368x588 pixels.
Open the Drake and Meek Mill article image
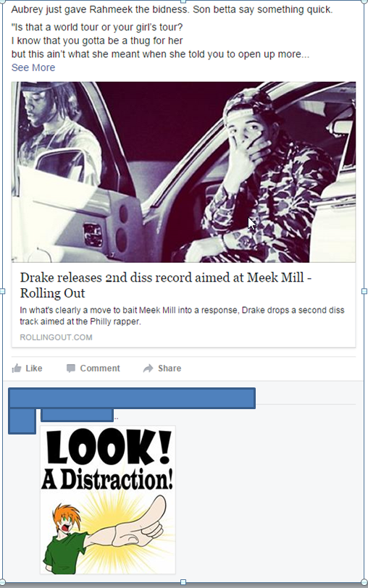[x=183, y=172]
